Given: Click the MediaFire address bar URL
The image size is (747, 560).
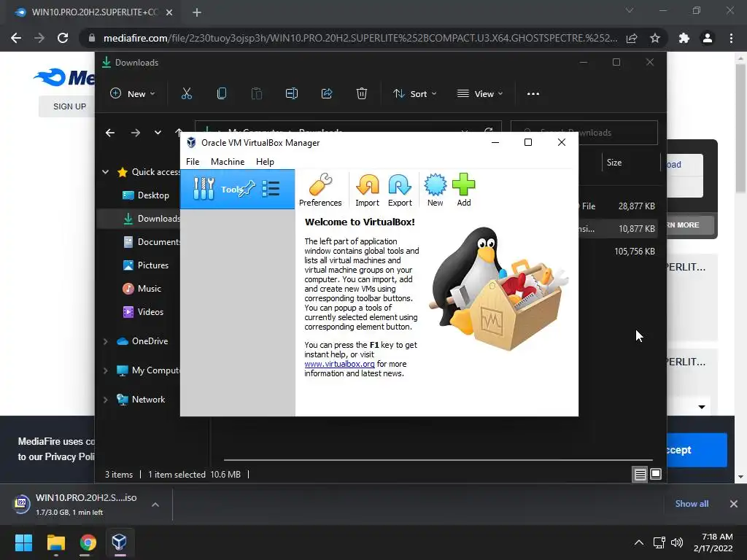Looking at the screenshot, I should pos(360,38).
